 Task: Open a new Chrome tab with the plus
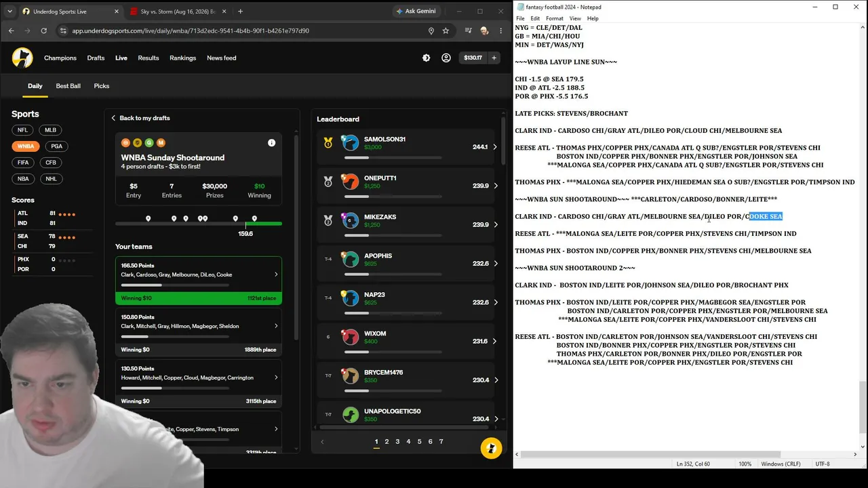point(240,12)
